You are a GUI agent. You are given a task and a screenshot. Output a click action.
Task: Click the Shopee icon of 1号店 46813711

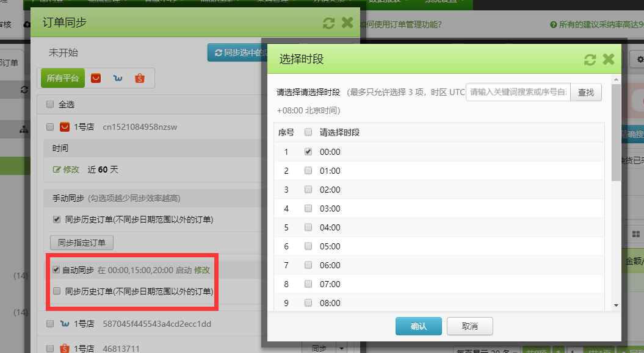(65, 349)
